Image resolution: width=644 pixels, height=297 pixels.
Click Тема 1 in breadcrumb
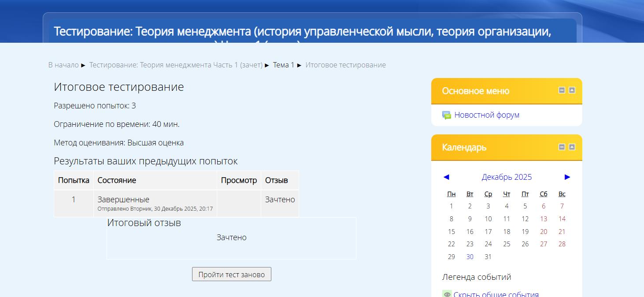click(x=284, y=65)
